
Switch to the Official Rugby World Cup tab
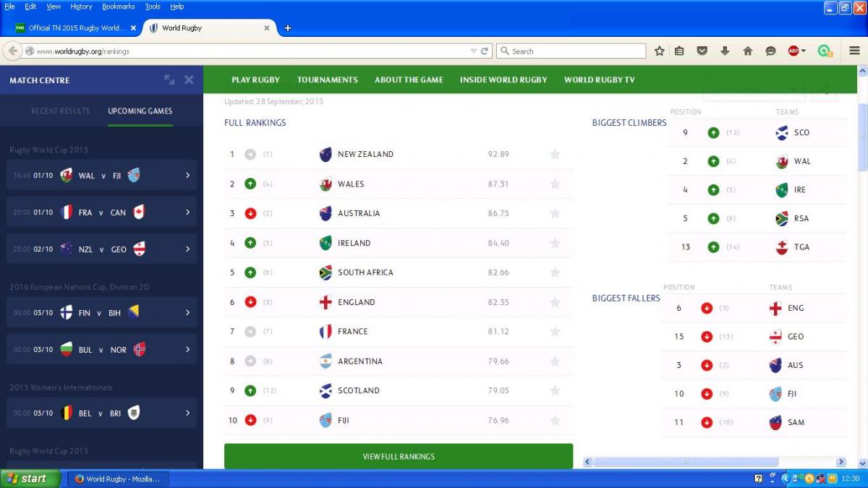pyautogui.click(x=75, y=28)
